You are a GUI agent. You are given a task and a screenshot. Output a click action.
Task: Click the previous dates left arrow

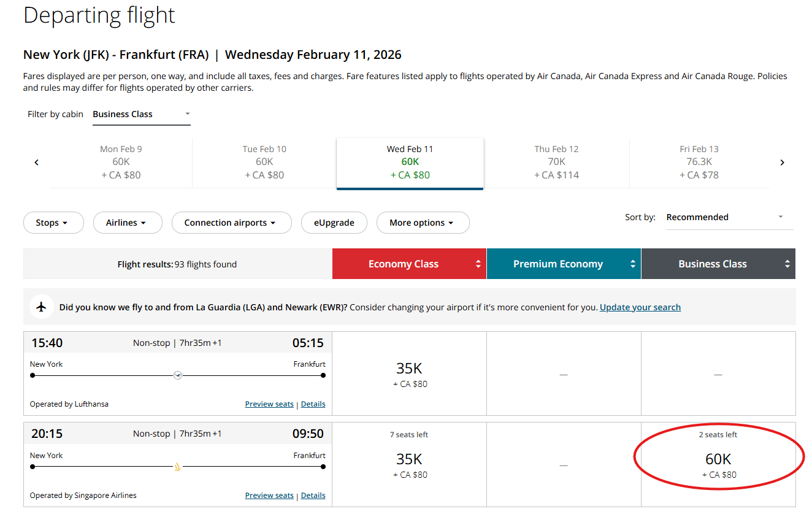pyautogui.click(x=37, y=163)
